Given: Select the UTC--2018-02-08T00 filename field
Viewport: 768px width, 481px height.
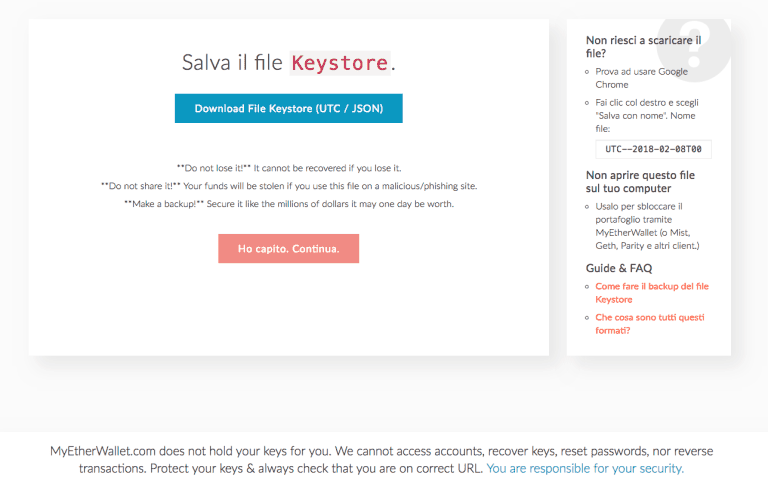Looking at the screenshot, I should point(653,149).
